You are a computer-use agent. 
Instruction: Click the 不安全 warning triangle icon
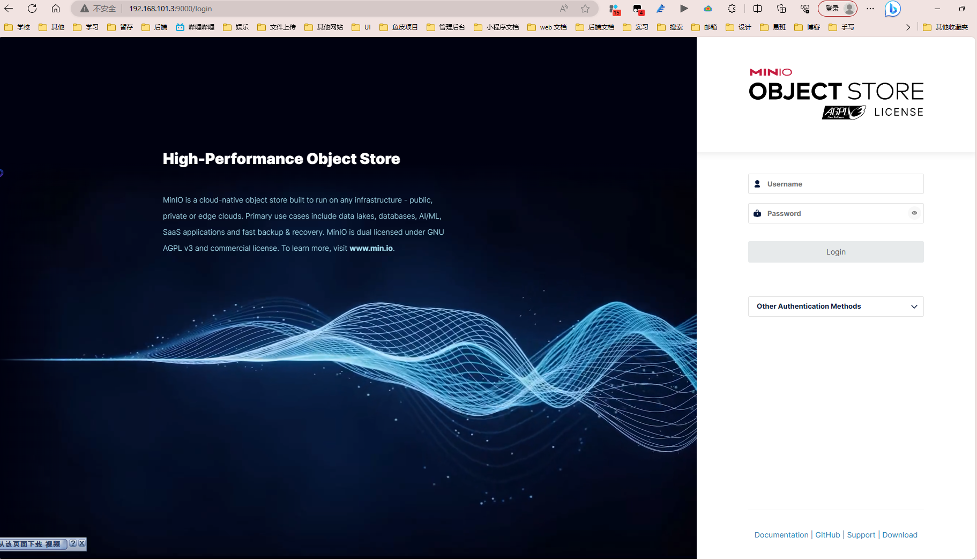84,9
